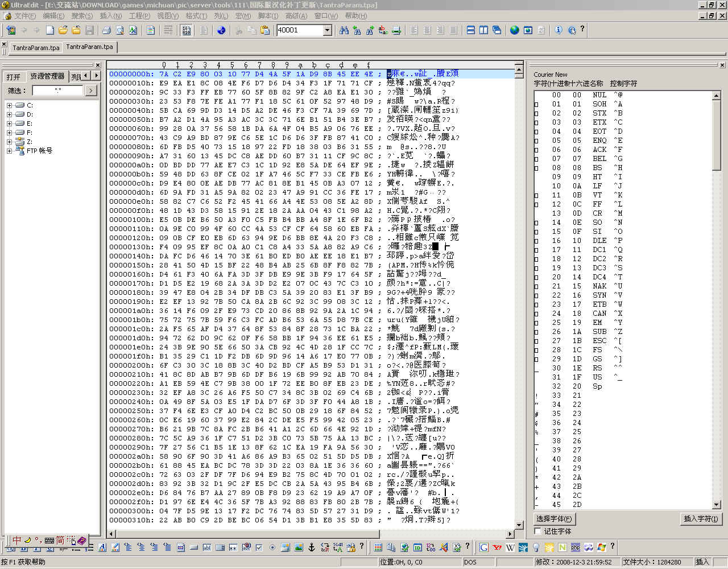Click the vertical scrollbar of the hex editor

tap(519, 297)
